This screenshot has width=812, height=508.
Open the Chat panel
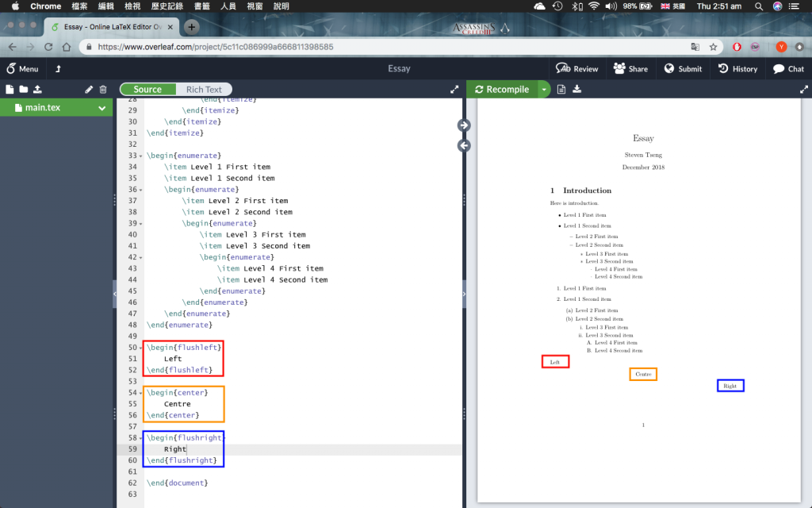[x=788, y=68]
